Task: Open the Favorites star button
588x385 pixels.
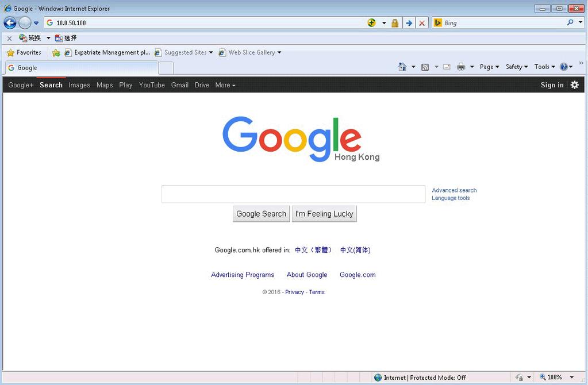Action: [24, 52]
